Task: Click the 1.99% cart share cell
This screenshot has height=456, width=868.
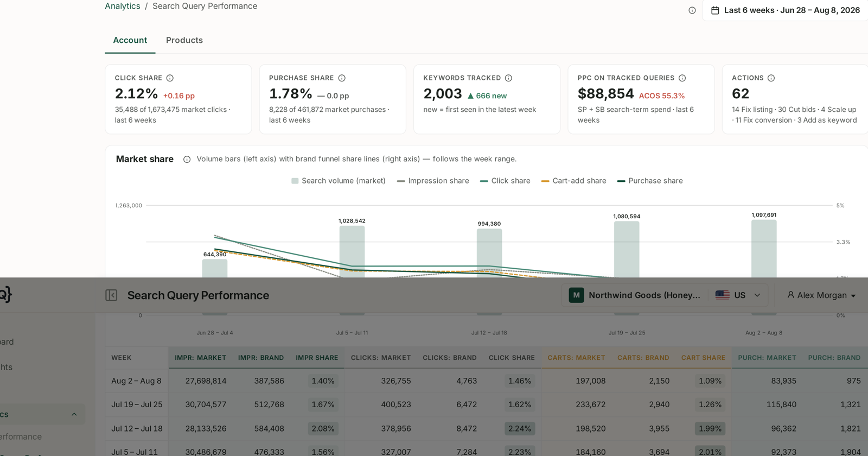Action: pyautogui.click(x=710, y=428)
